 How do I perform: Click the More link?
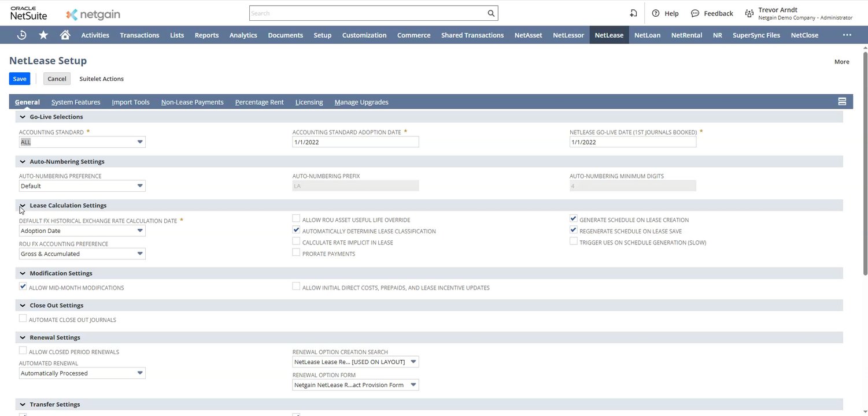pos(842,62)
